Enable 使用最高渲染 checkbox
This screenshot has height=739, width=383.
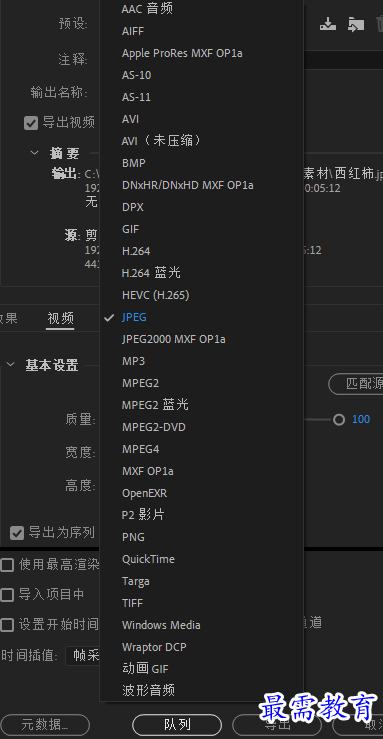pyautogui.click(x=7, y=565)
